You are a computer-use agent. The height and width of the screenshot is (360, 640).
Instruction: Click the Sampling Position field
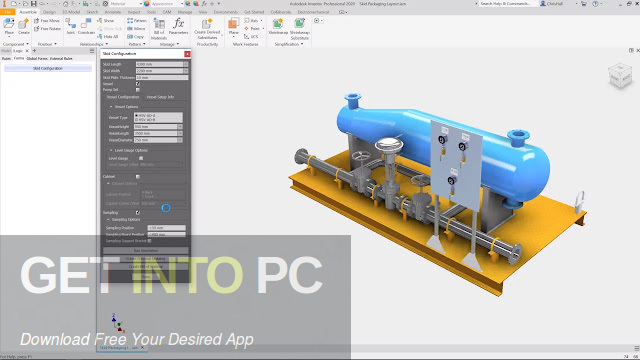pos(167,228)
